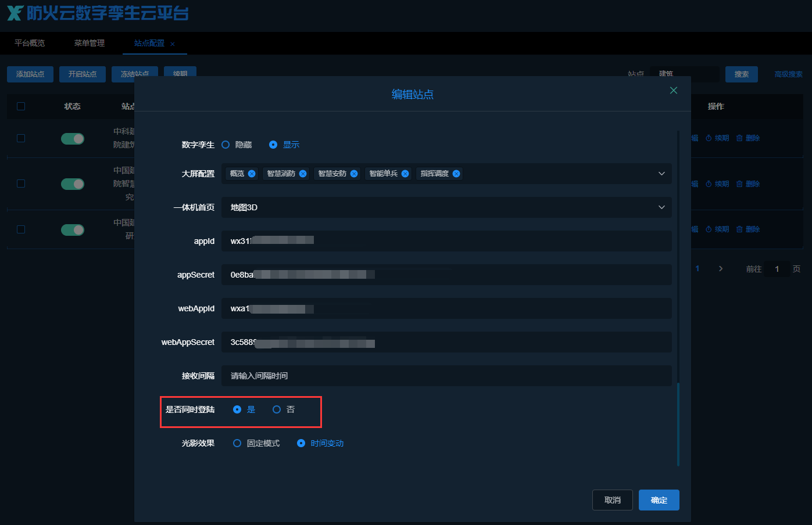Select 显示 for 数字孪生
The width and height of the screenshot is (812, 525).
(285, 145)
